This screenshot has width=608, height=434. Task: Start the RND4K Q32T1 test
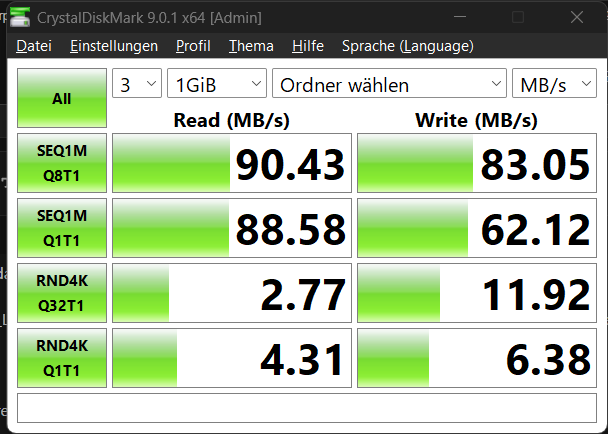[62, 293]
